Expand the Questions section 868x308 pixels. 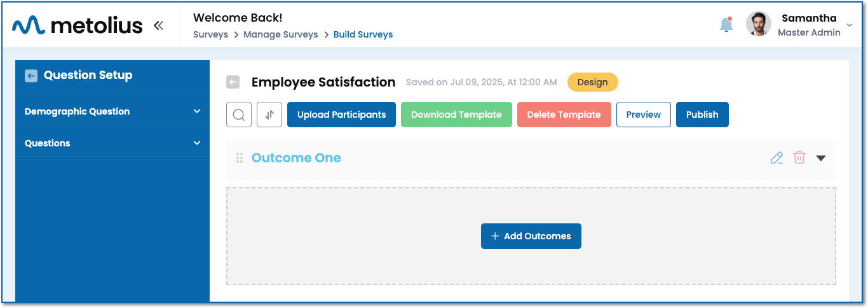(196, 143)
